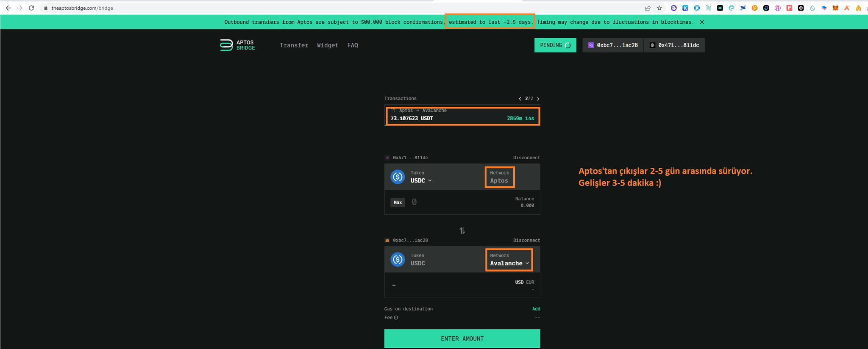Open the MetaMask fox extension
Viewport: 868px width, 349px height.
tap(835, 8)
